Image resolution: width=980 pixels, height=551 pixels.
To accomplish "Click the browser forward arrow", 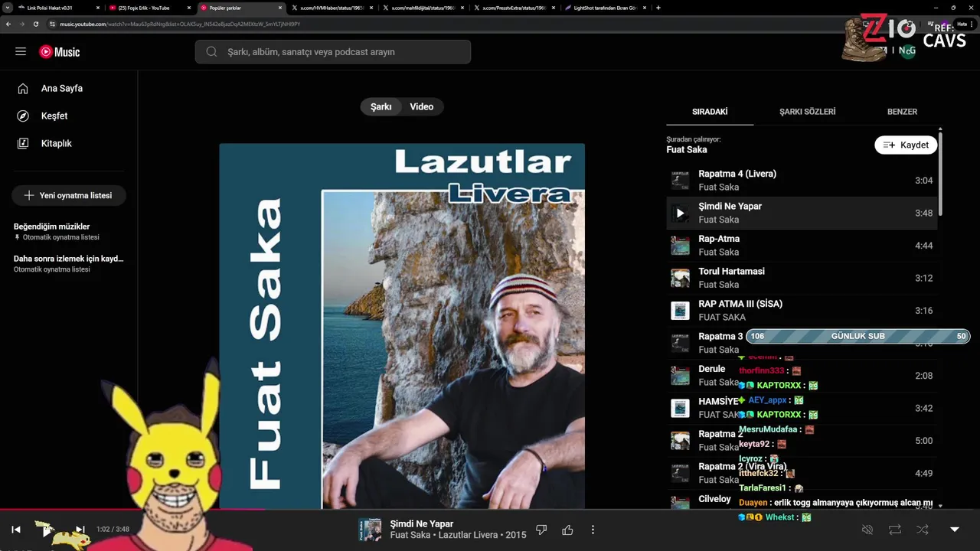I will [x=21, y=24].
